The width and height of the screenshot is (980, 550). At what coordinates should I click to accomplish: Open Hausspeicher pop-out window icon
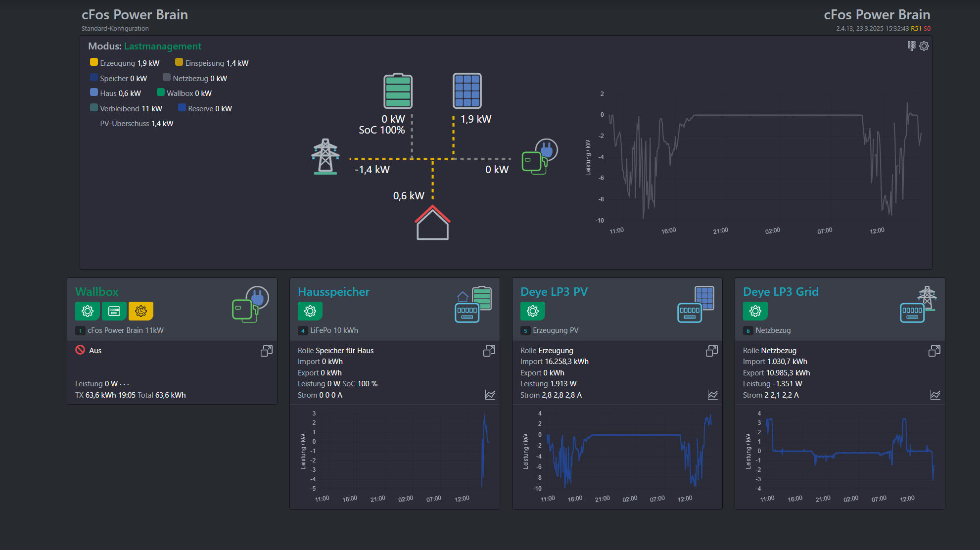click(489, 351)
